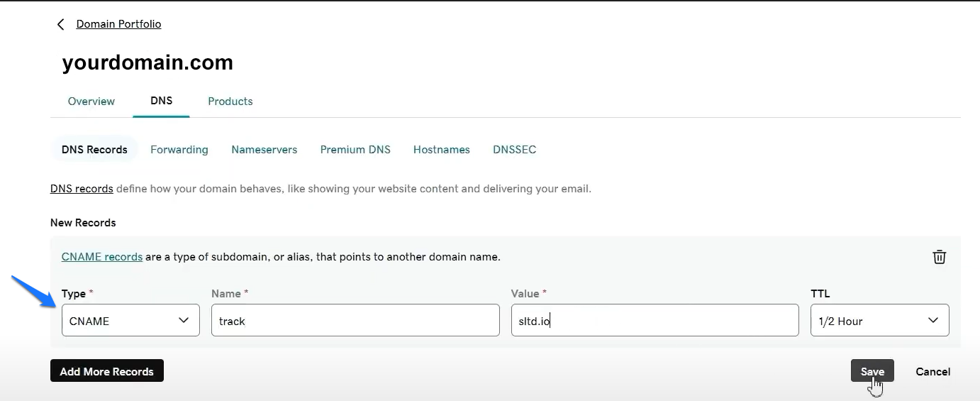Viewport: 980px width, 401px height.
Task: Open the Hostnames section
Action: point(441,150)
